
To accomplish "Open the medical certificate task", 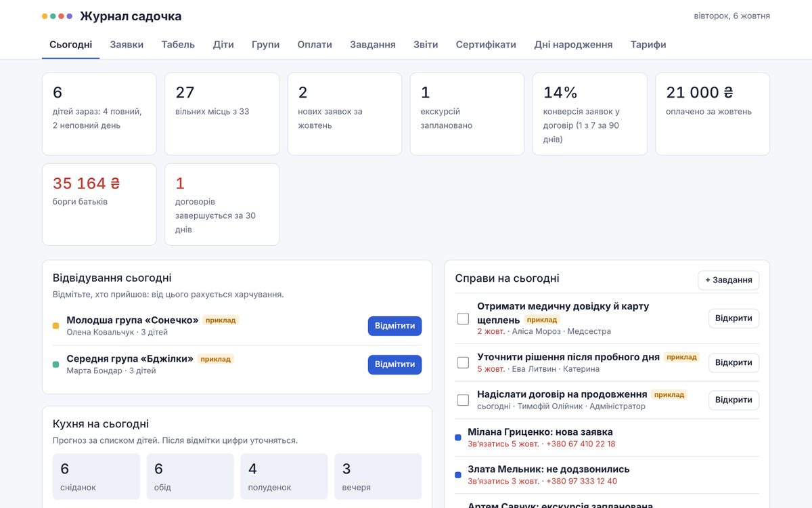I will [x=734, y=318].
